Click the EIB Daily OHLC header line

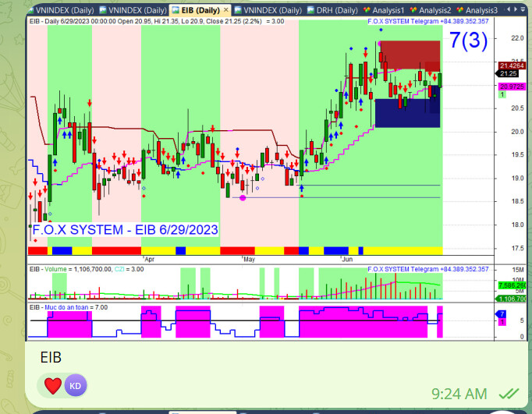coord(157,21)
